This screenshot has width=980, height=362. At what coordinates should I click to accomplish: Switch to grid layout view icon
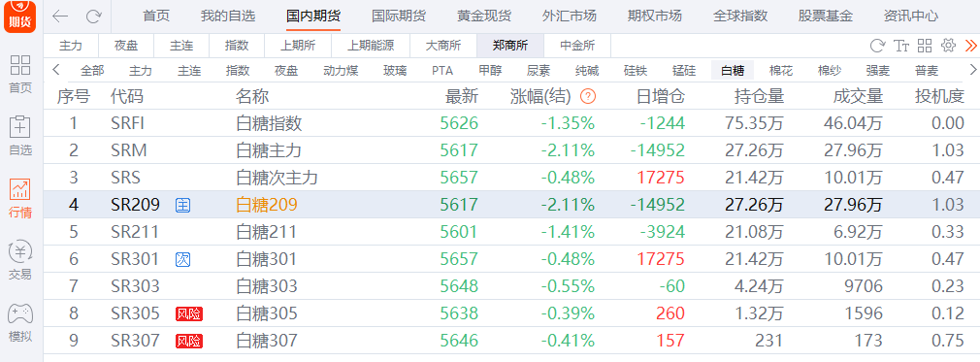click(925, 46)
